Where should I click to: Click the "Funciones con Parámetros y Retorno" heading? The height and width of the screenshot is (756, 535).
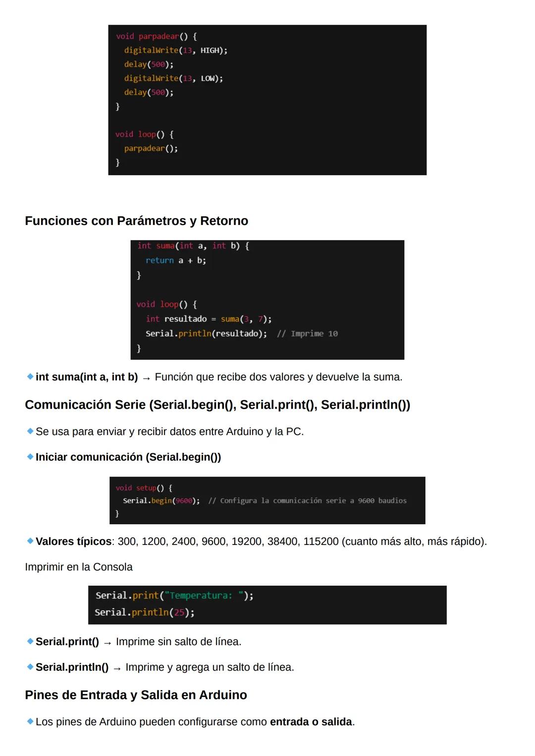tap(136, 221)
